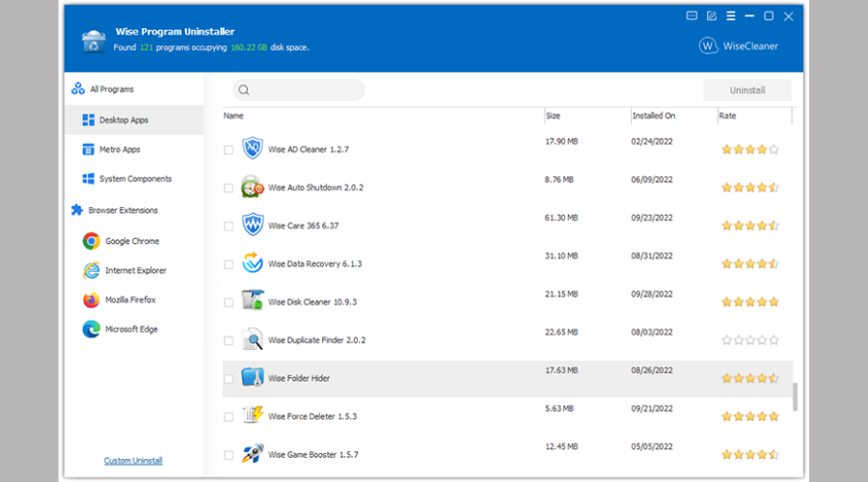Click the Wise Care 365 shield icon
The width and height of the screenshot is (868, 482).
coord(253,225)
